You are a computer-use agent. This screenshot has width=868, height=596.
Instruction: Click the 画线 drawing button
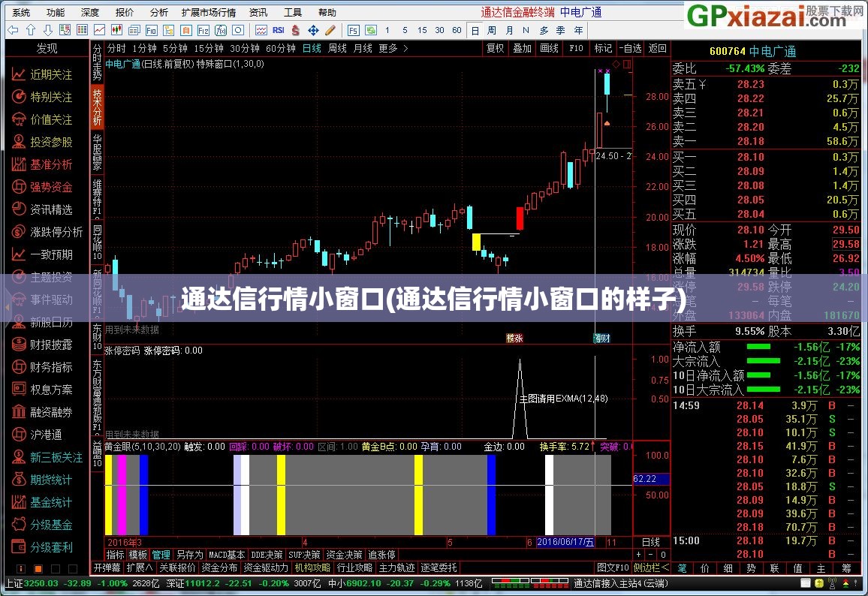tap(549, 48)
